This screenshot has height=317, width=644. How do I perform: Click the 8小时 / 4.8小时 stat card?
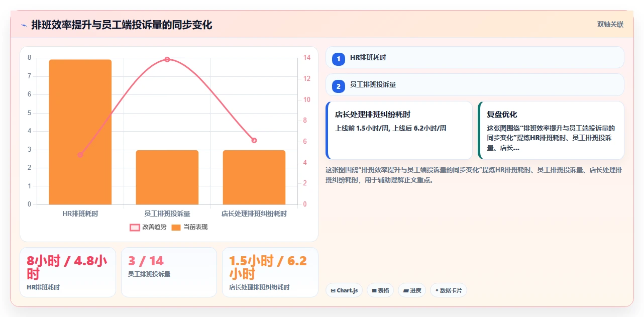68,272
